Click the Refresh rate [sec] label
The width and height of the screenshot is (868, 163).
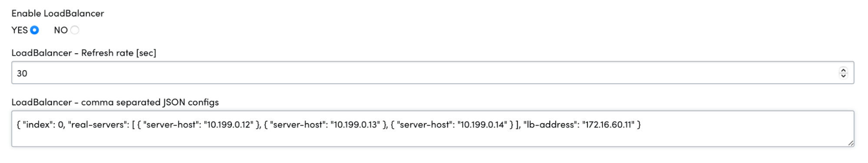(x=84, y=53)
